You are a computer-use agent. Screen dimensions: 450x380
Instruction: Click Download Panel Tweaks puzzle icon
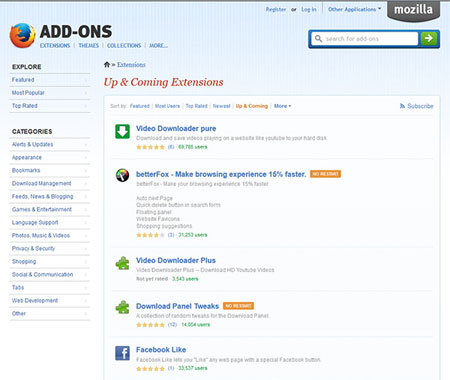[122, 307]
